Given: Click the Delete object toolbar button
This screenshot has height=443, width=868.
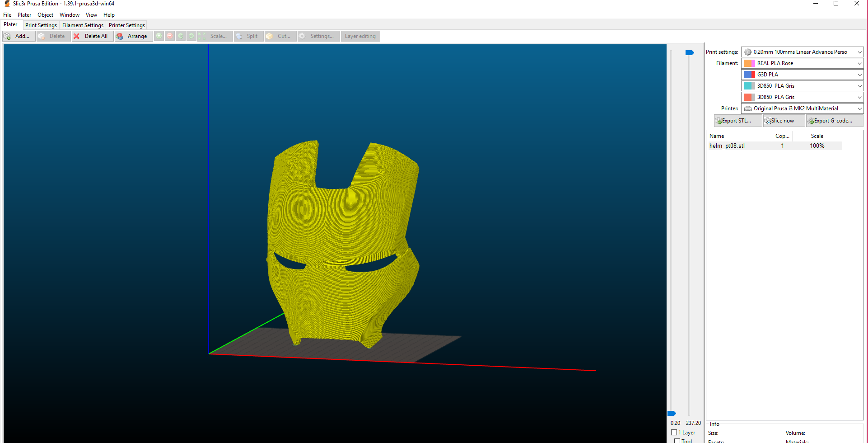Looking at the screenshot, I should pyautogui.click(x=53, y=36).
